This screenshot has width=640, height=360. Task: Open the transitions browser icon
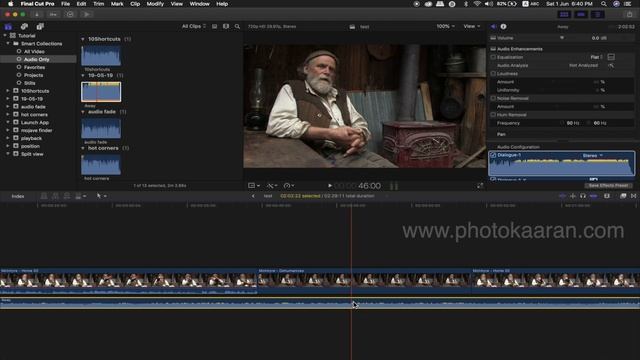click(x=633, y=196)
